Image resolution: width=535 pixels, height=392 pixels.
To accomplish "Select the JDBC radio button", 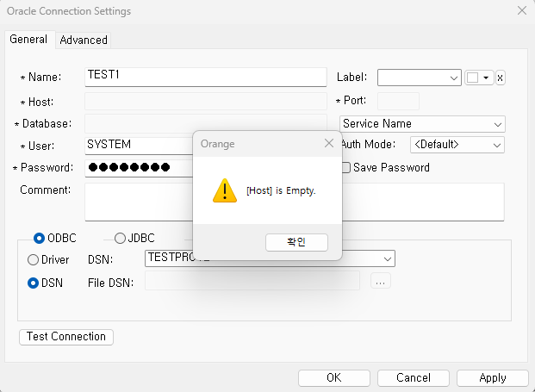I will [x=120, y=238].
